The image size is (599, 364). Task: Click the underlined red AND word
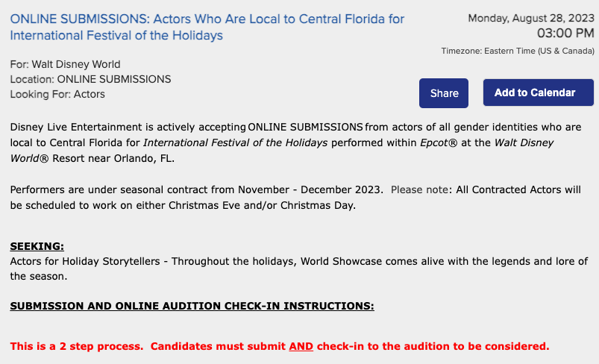pos(301,346)
